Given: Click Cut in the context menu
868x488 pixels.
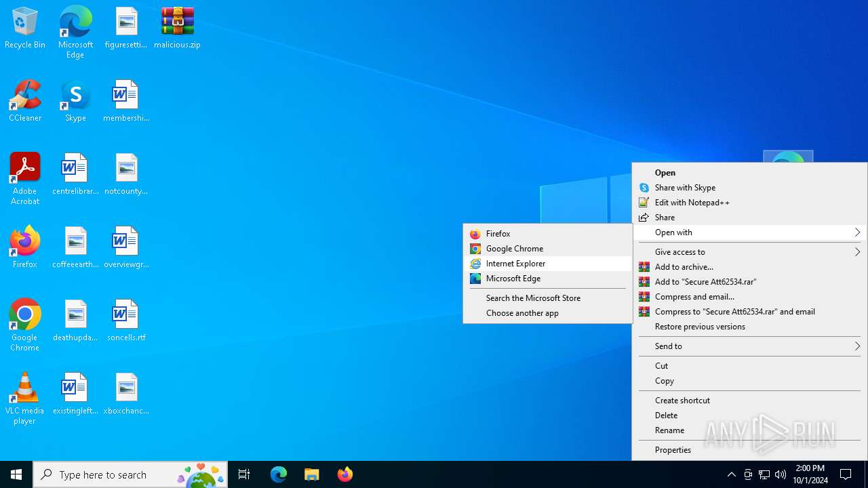Looking at the screenshot, I should 750,366.
